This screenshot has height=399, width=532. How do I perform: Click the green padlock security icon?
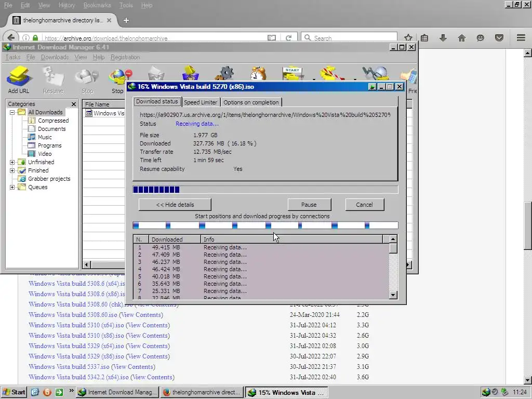[x=35, y=37]
